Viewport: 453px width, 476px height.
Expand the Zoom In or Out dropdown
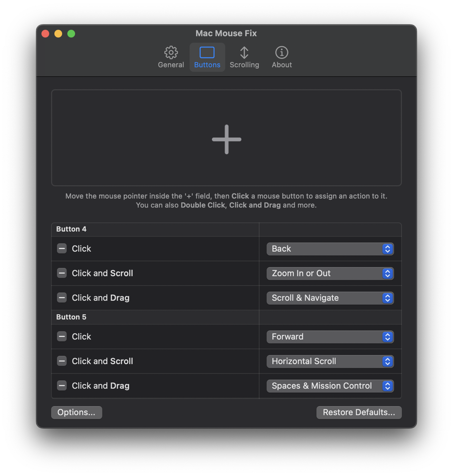pos(330,273)
